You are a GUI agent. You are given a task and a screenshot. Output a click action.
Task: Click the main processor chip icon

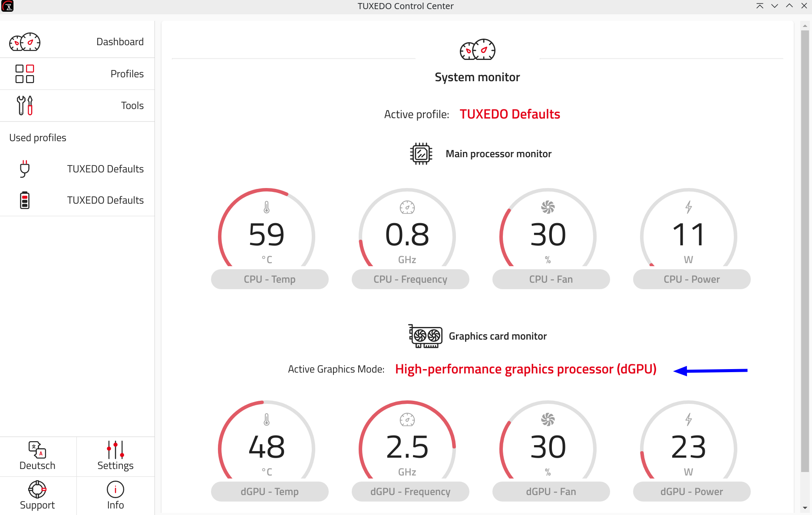coord(421,154)
